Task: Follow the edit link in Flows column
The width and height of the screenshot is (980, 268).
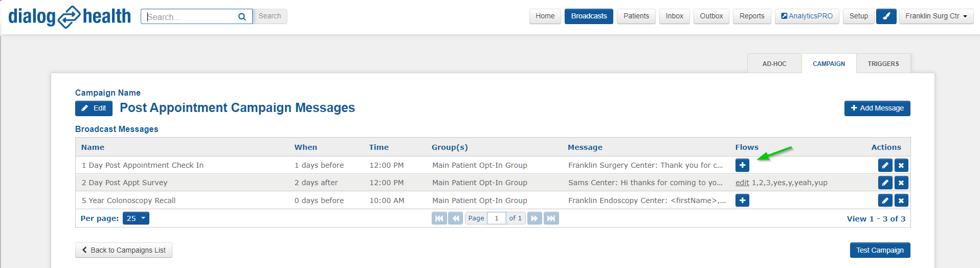Action: pyautogui.click(x=742, y=183)
